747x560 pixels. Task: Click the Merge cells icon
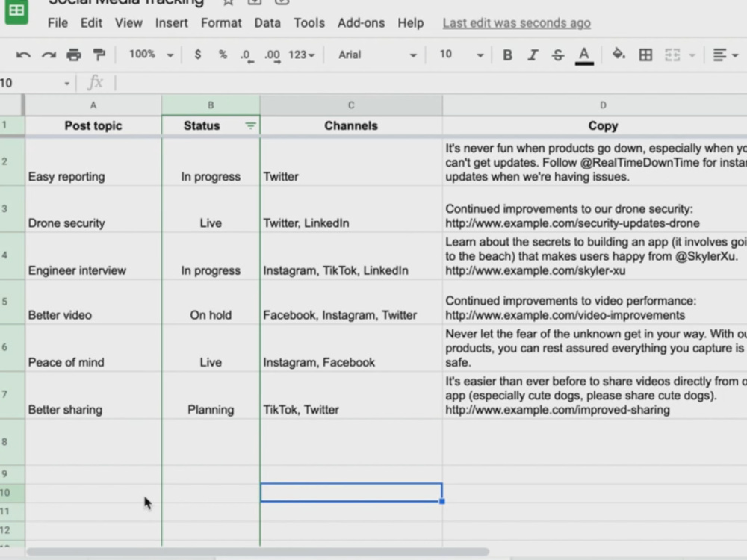[672, 55]
